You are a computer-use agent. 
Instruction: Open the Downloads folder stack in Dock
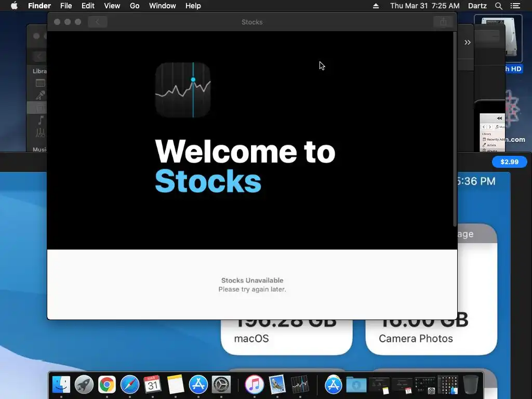pyautogui.click(x=356, y=385)
